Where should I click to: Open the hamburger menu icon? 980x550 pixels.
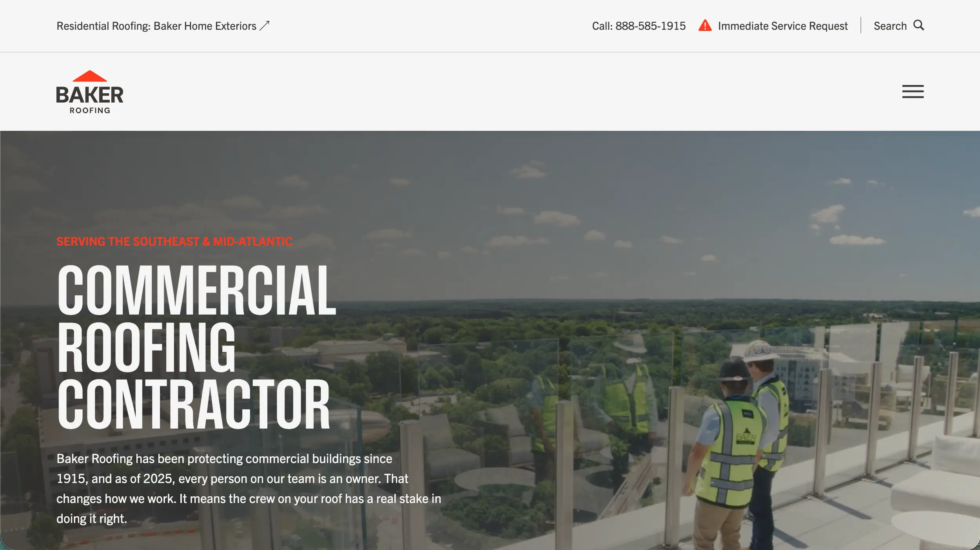(x=913, y=92)
